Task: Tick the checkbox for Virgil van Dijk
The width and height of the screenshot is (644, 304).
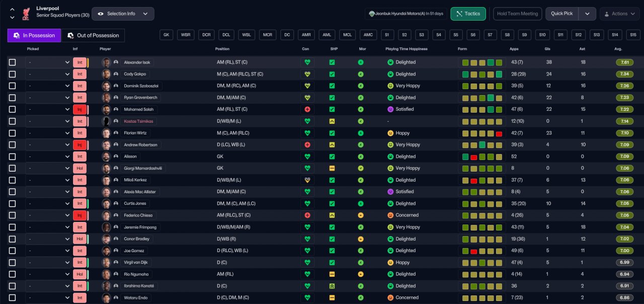Action: (13, 262)
